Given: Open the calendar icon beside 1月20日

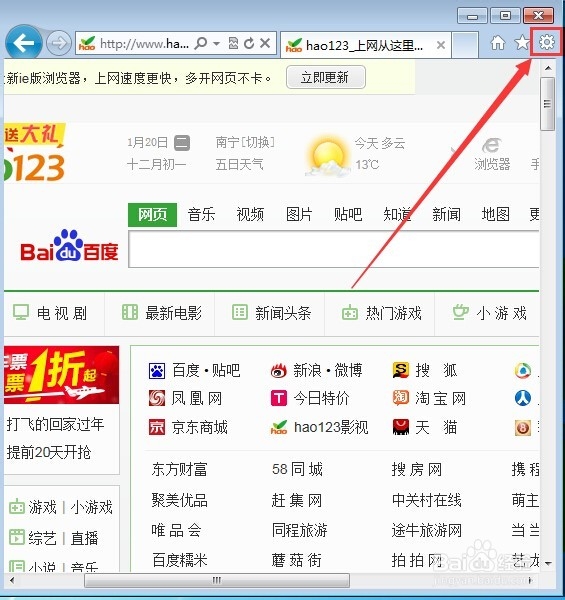Looking at the screenshot, I should click(182, 143).
